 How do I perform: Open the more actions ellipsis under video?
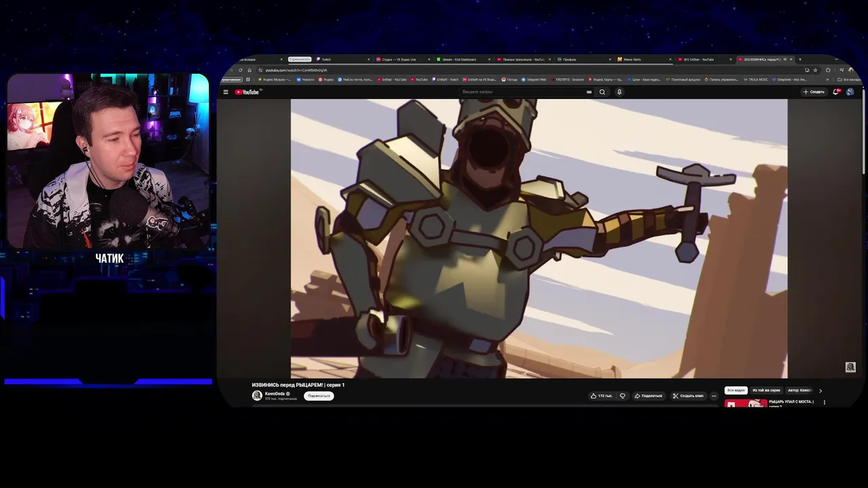(x=713, y=396)
